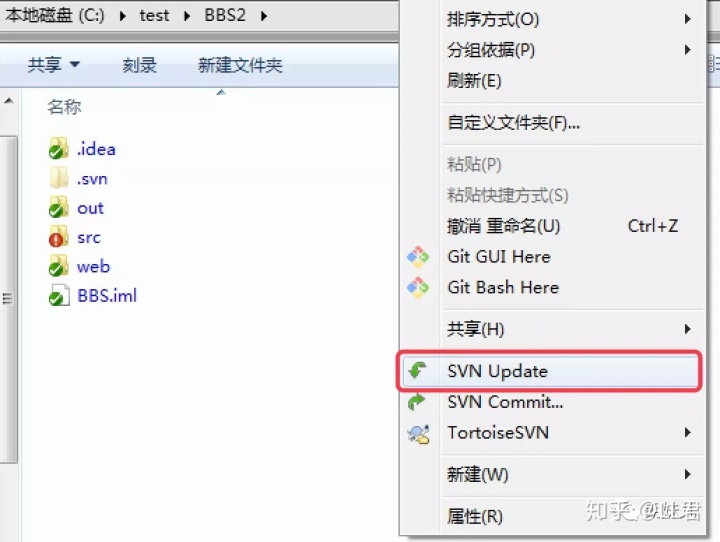Click the out folder icon
The height and width of the screenshot is (542, 720).
click(x=58, y=208)
